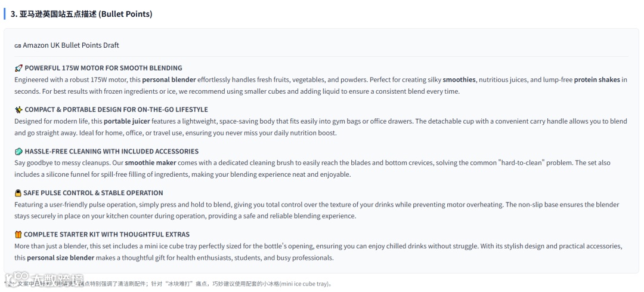Click the lock emoji before SAFE PULSE CONTROL
Image resolution: width=644 pixels, height=292 pixels.
pos(18,193)
